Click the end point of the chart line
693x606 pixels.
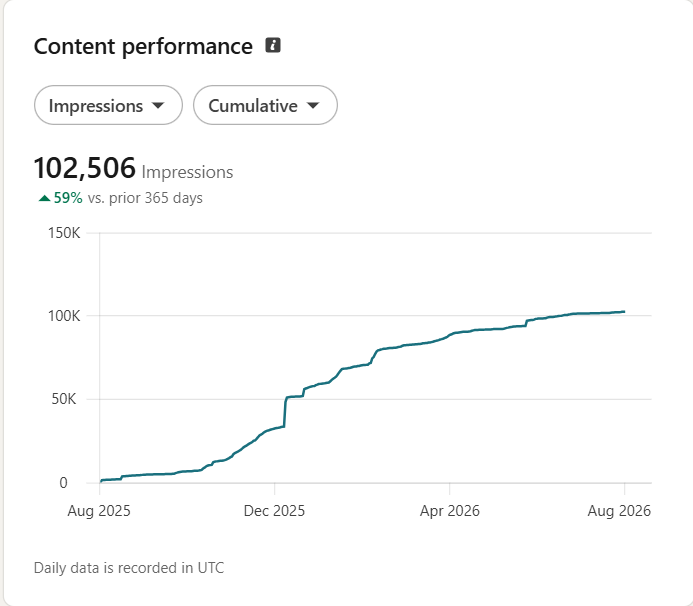pos(624,312)
